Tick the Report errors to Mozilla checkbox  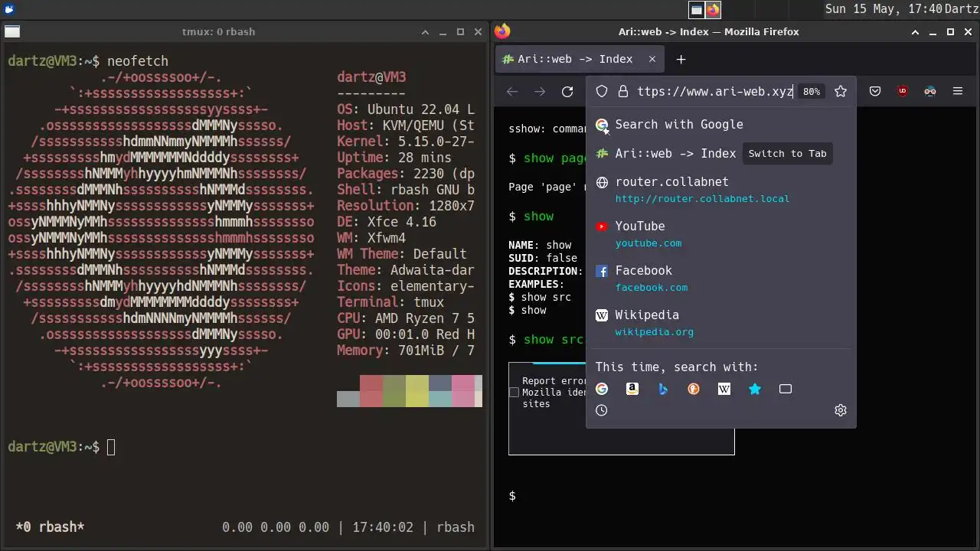tap(514, 392)
